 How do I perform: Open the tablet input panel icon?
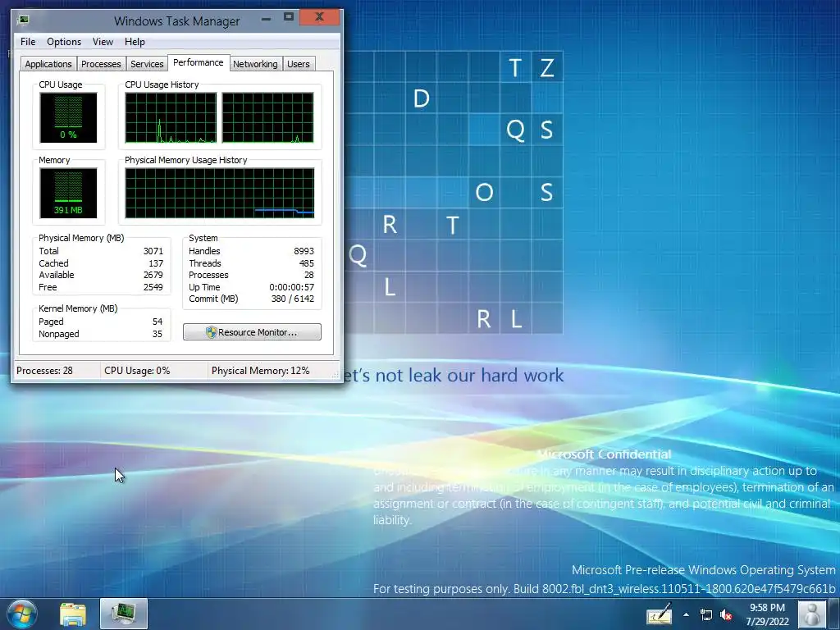tap(659, 614)
